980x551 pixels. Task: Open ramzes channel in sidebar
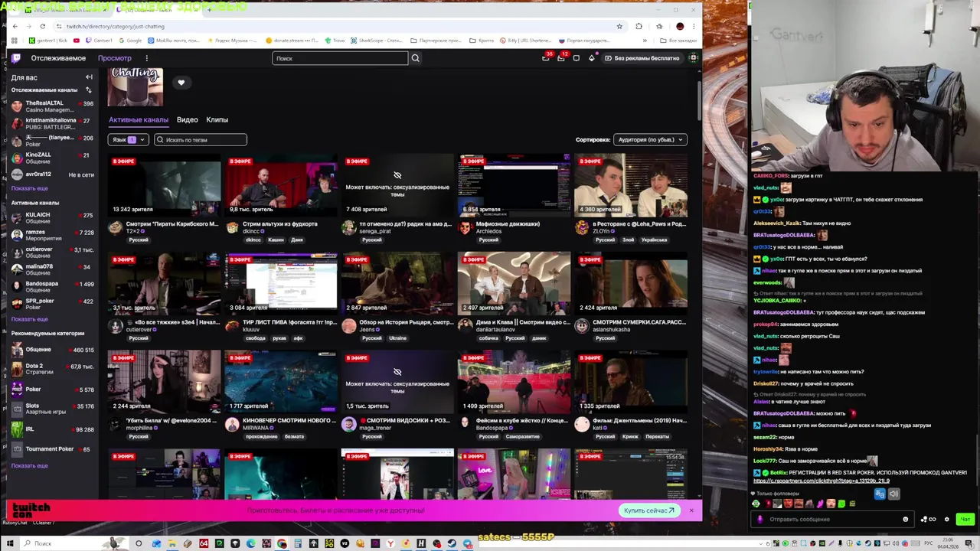click(x=52, y=235)
